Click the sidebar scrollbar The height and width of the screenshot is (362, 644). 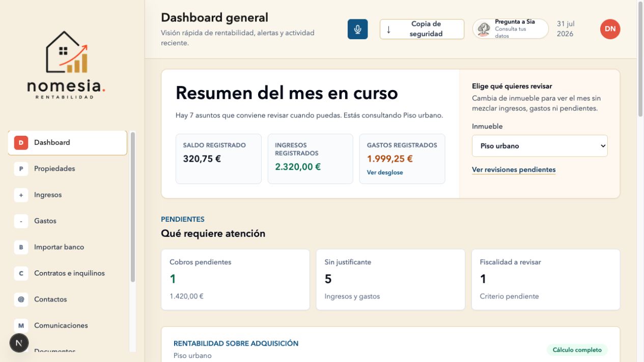click(133, 207)
